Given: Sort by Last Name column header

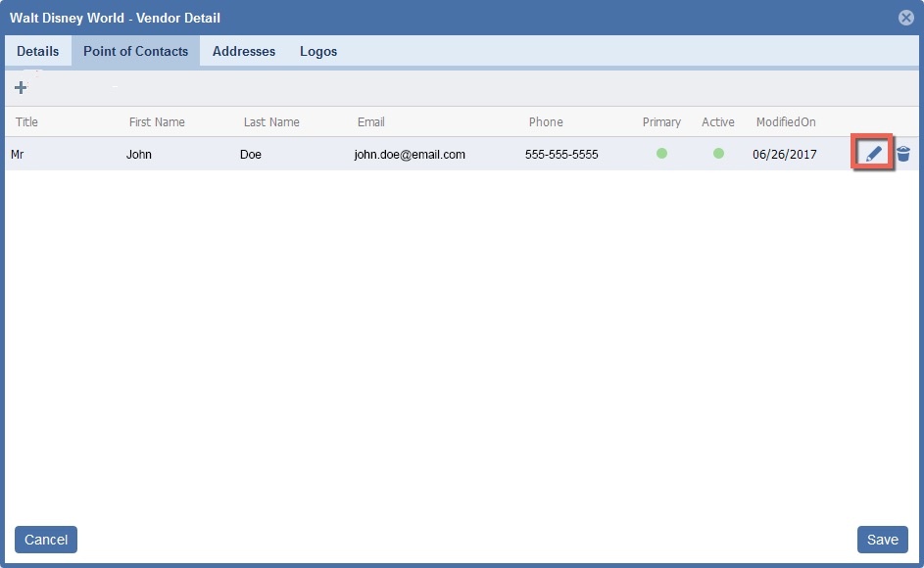Looking at the screenshot, I should point(271,122).
